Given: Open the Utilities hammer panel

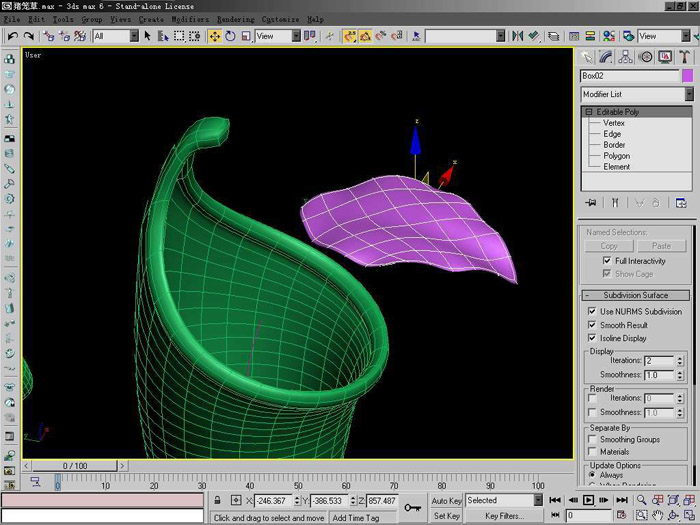Looking at the screenshot, I should pos(684,57).
